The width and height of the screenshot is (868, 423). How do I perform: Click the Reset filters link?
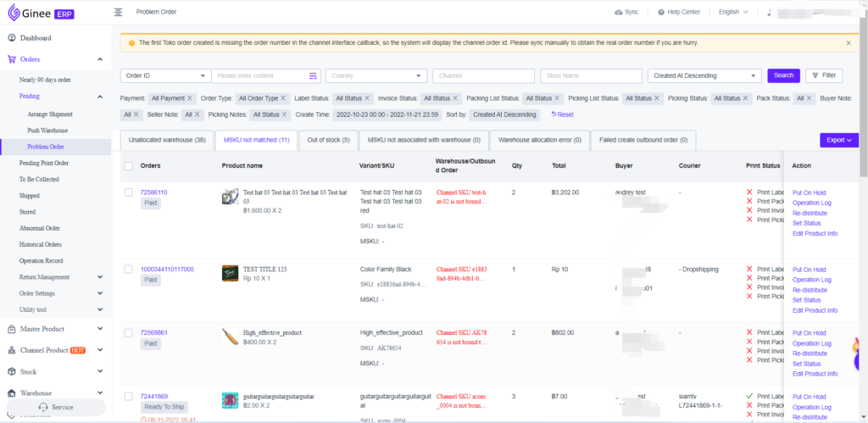click(563, 114)
